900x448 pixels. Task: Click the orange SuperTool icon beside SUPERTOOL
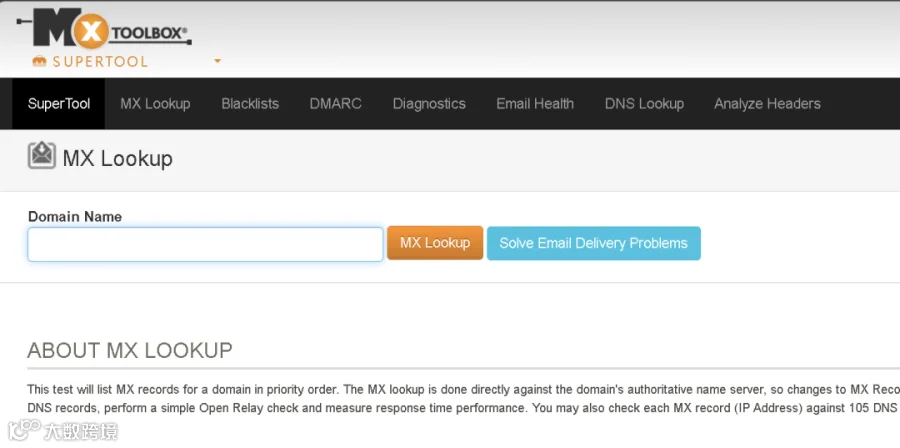click(x=39, y=61)
